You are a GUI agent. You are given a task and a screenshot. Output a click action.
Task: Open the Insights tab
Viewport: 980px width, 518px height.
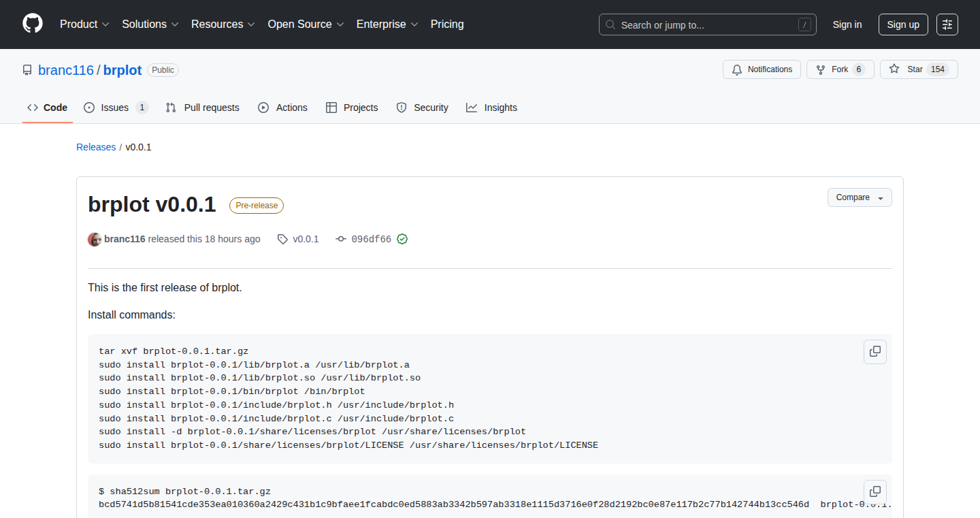click(x=491, y=108)
